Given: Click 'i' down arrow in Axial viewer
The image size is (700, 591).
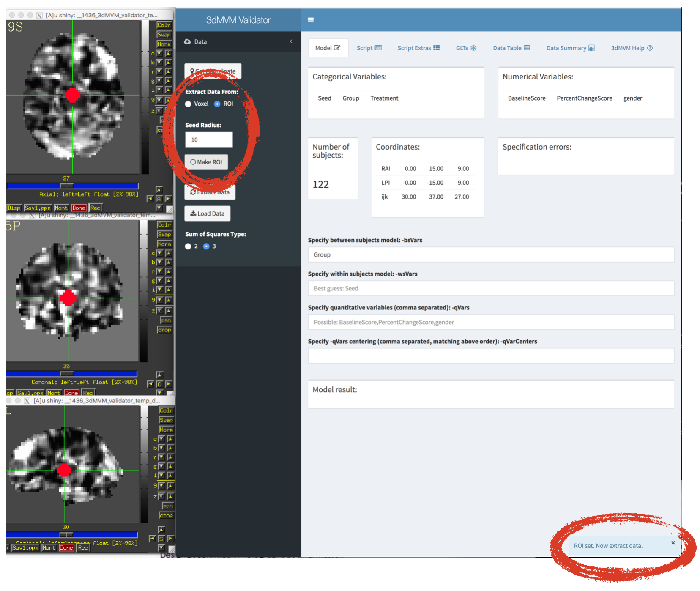Looking at the screenshot, I should click(x=159, y=90).
